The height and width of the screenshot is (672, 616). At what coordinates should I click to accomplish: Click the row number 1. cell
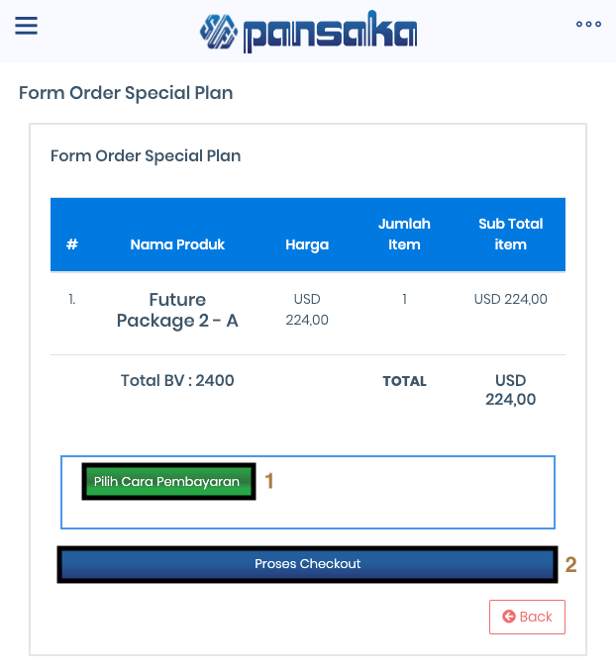point(72,299)
